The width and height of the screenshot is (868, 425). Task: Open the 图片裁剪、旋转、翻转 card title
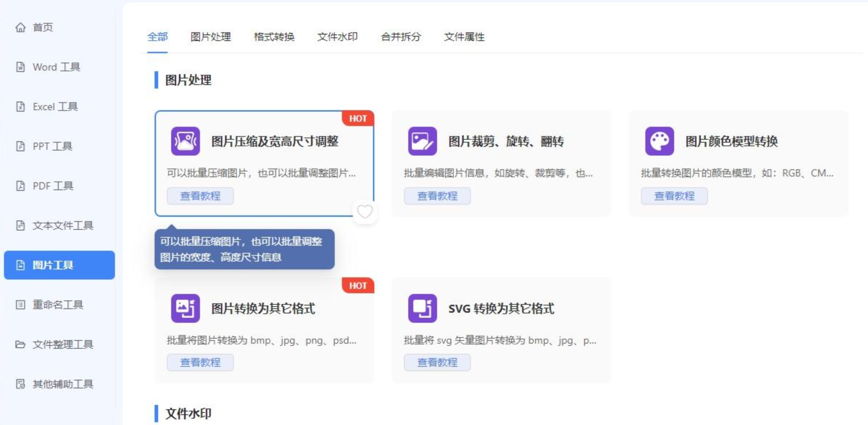[x=506, y=141]
